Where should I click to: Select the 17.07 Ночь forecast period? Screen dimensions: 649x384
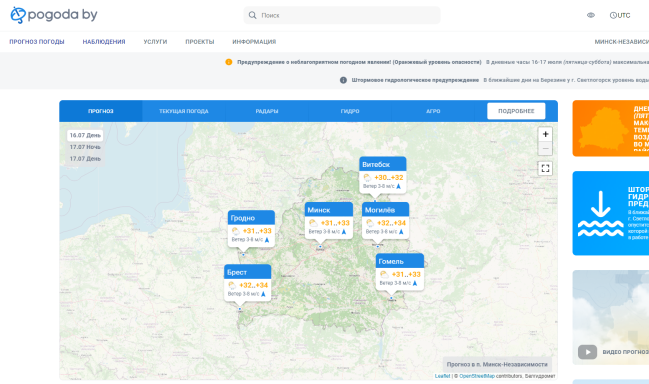85,147
